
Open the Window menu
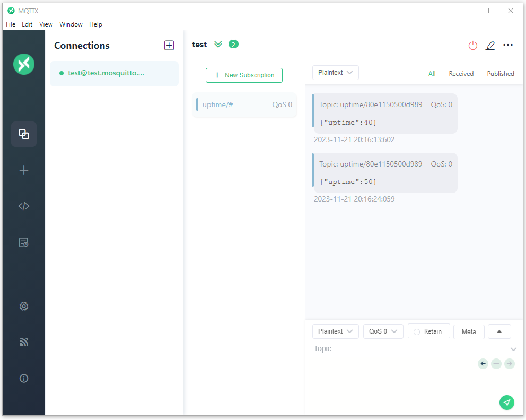click(x=71, y=24)
